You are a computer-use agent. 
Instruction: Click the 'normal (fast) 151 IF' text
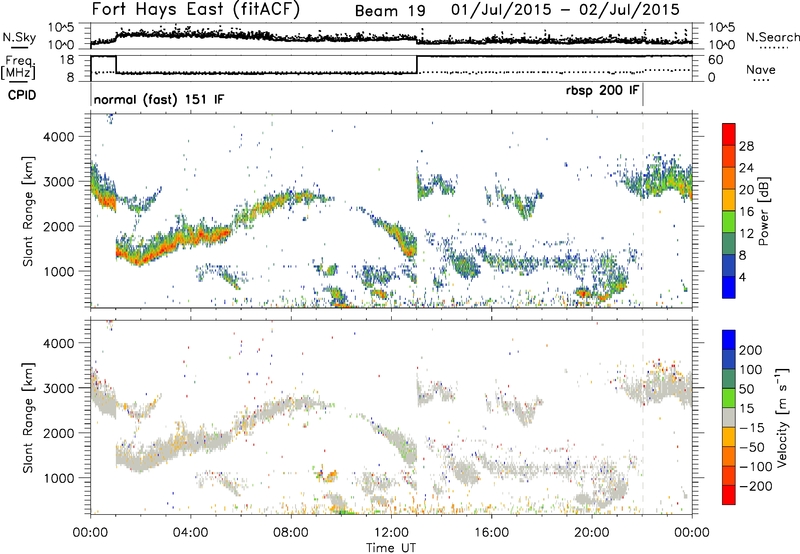(159, 99)
